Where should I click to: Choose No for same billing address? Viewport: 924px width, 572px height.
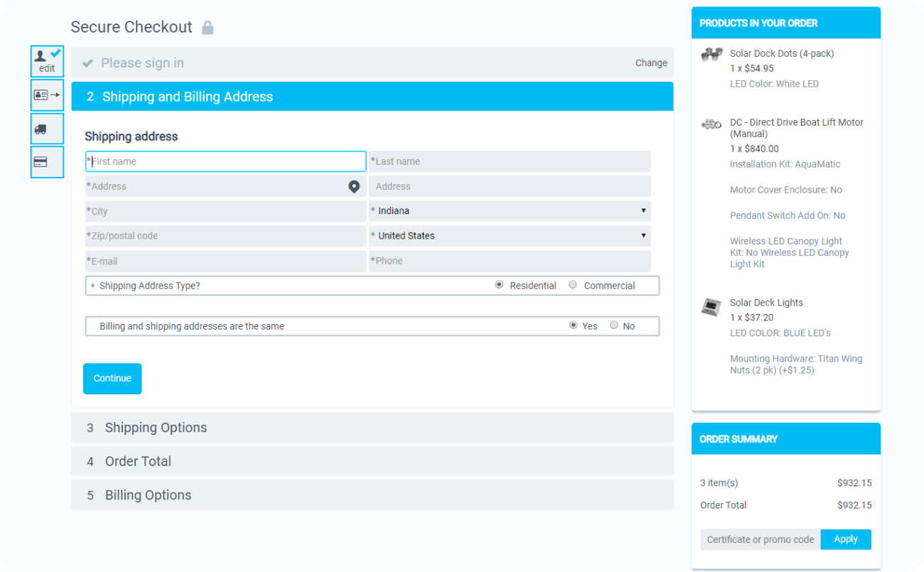pyautogui.click(x=614, y=325)
